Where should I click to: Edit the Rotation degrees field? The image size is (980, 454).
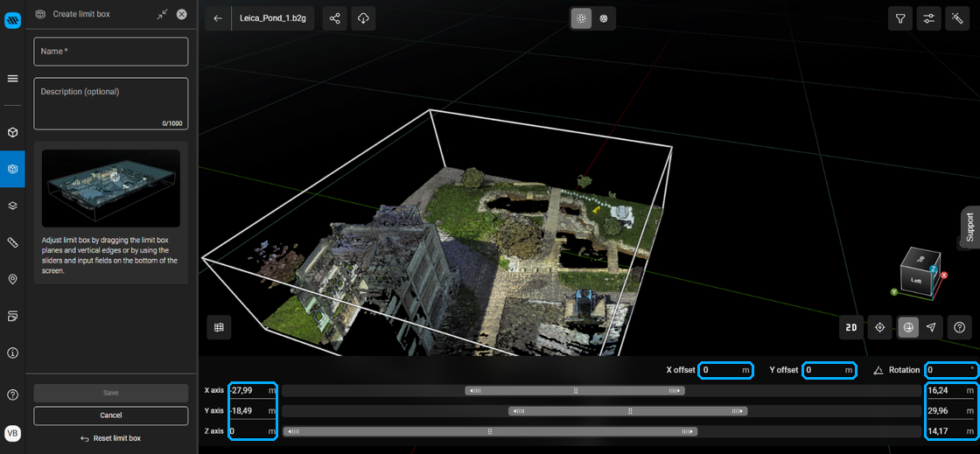coord(951,370)
